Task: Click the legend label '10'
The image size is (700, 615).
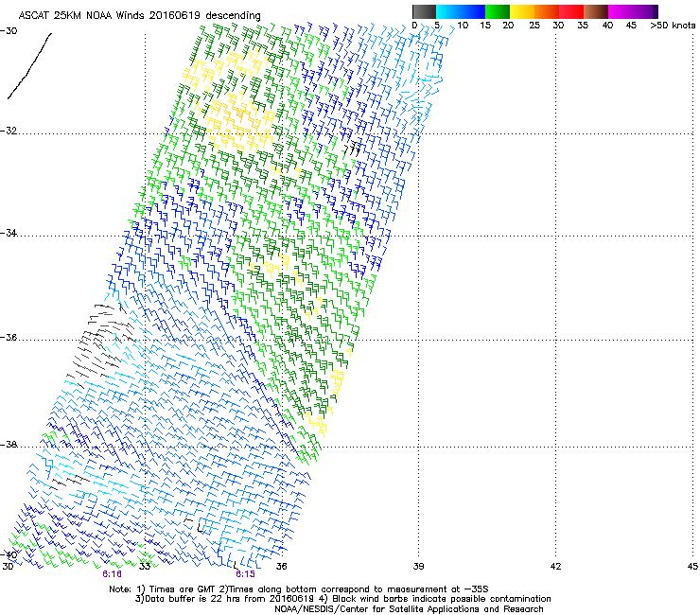Action: (x=463, y=26)
